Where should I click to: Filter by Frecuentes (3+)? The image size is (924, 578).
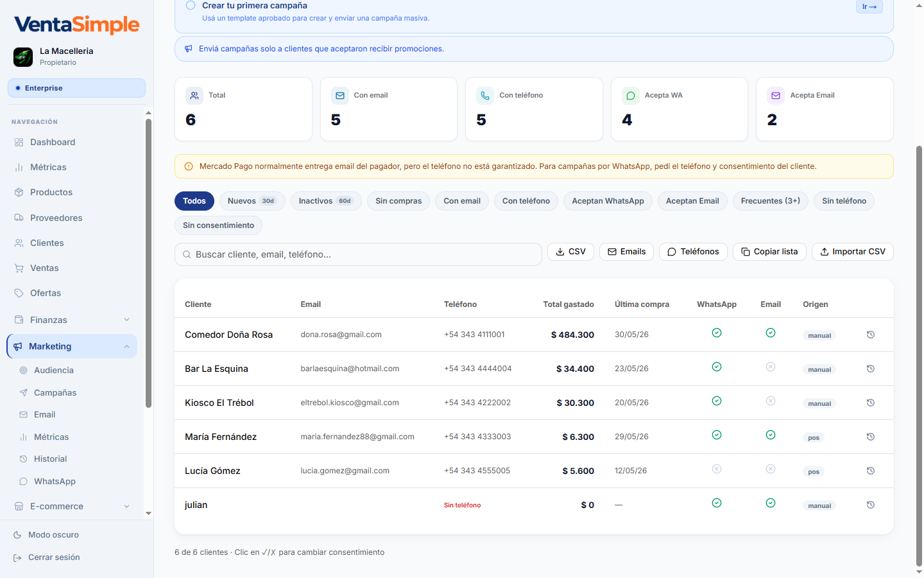[x=771, y=201]
